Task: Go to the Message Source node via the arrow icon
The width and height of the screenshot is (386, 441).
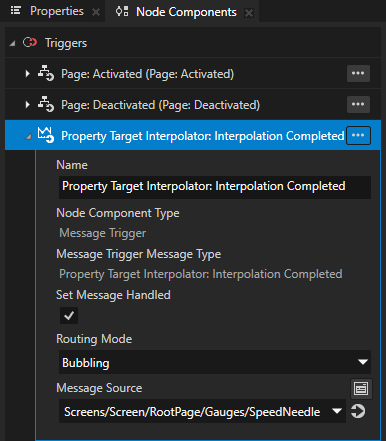Action: [x=358, y=411]
